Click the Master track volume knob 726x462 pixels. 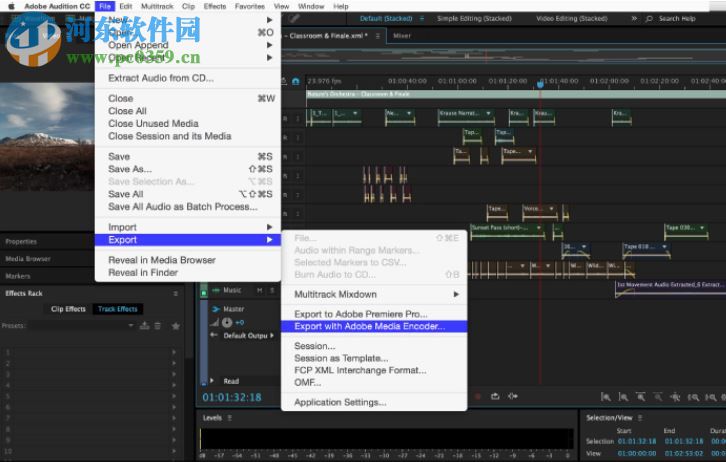pyautogui.click(x=227, y=322)
